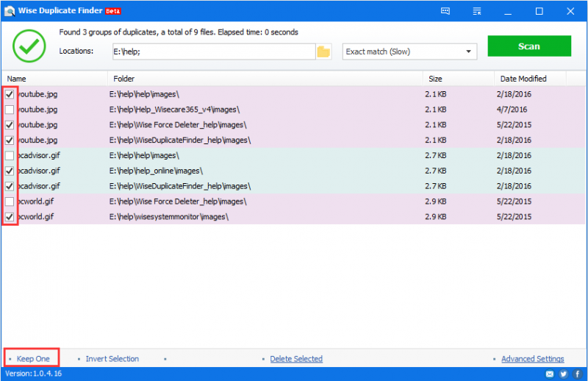588x381 pixels.
Task: Open the title bar menu list icon
Action: tap(476, 11)
